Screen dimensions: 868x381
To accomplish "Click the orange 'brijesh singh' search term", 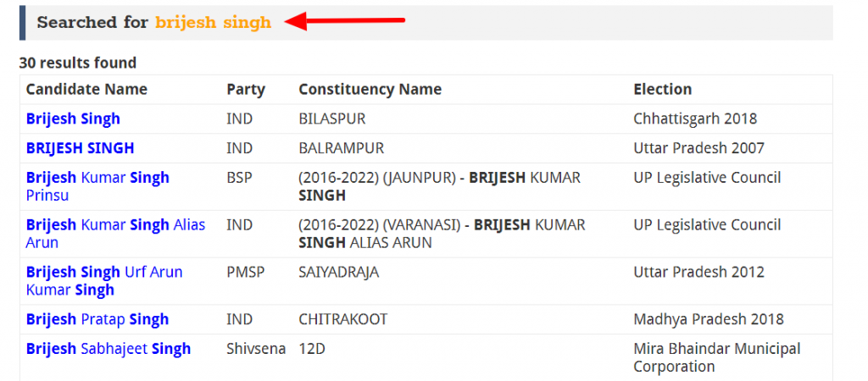I will [213, 23].
